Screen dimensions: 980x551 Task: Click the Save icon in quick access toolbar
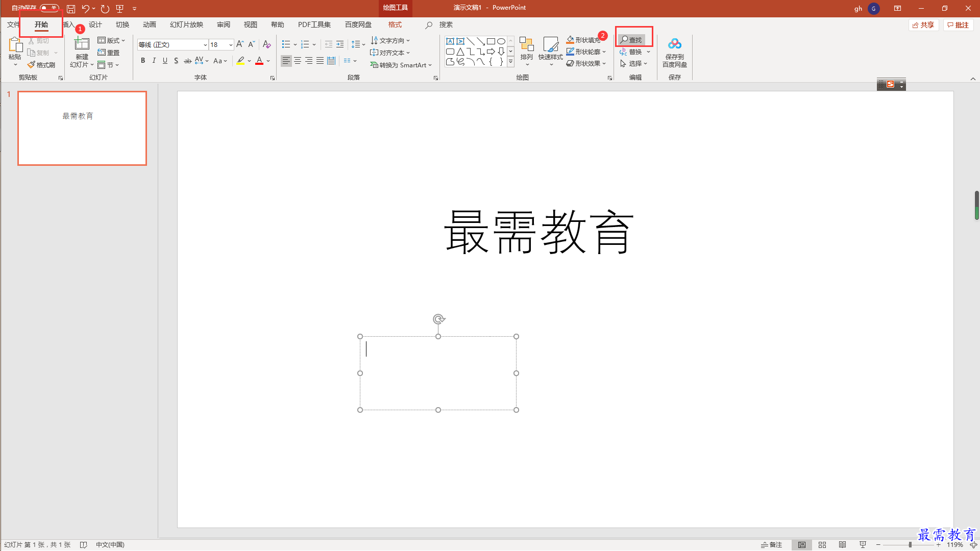tap(71, 9)
